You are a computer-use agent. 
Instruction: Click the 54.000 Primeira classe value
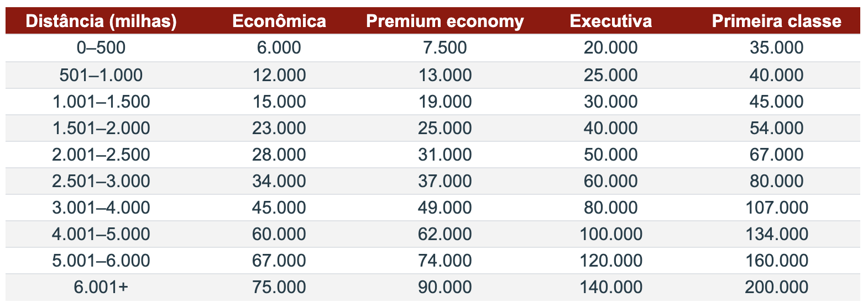point(776,128)
